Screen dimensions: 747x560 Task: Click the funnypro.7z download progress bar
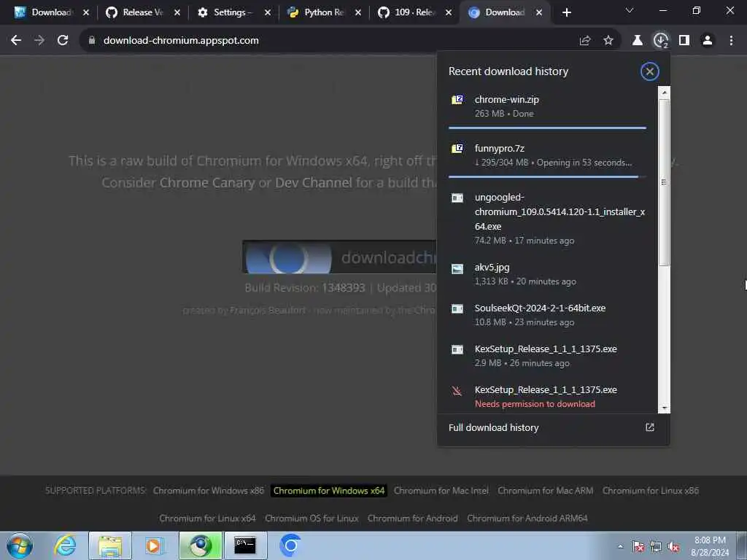[547, 176]
